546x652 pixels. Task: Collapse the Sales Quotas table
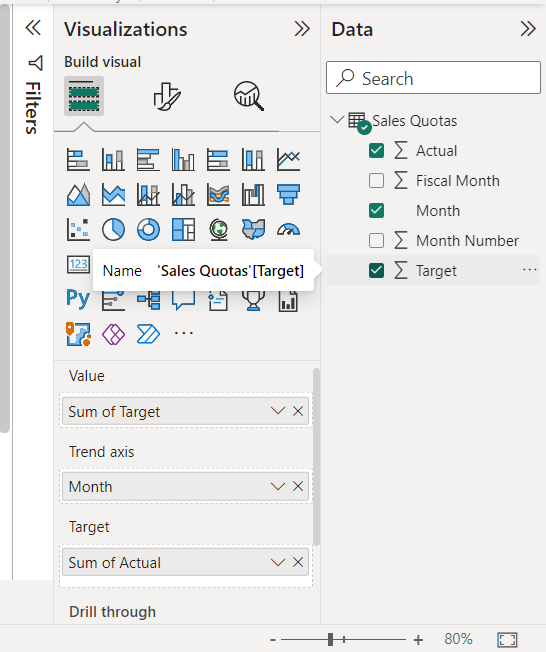click(x=336, y=120)
